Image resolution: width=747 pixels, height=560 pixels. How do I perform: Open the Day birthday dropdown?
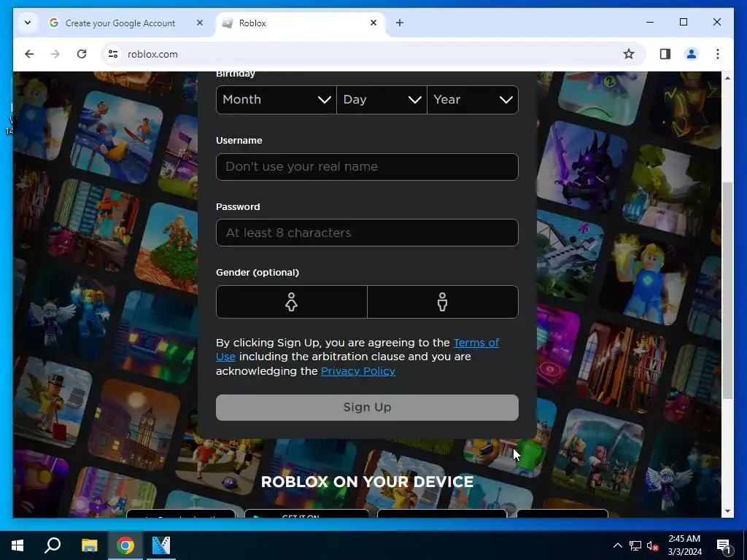click(x=382, y=99)
